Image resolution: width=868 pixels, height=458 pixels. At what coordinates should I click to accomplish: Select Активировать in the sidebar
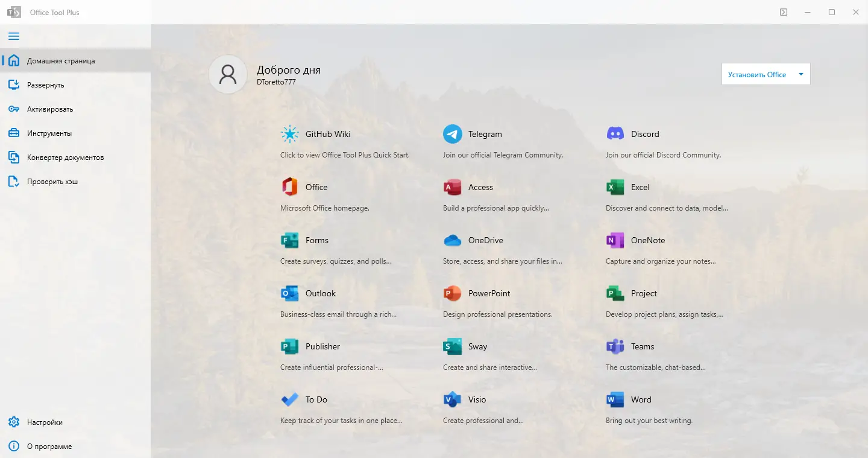(x=75, y=109)
